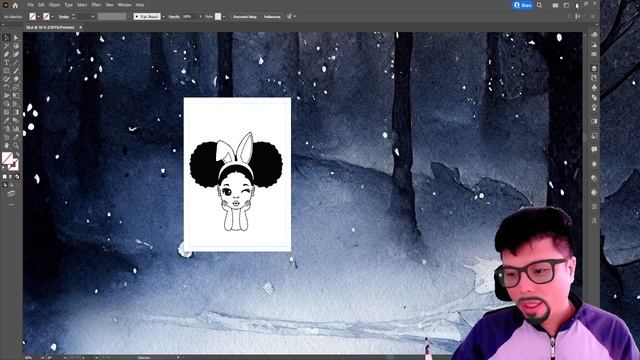Swap fill and stroke arrow icon
Viewport: 640px width, 360px height.
point(17,155)
